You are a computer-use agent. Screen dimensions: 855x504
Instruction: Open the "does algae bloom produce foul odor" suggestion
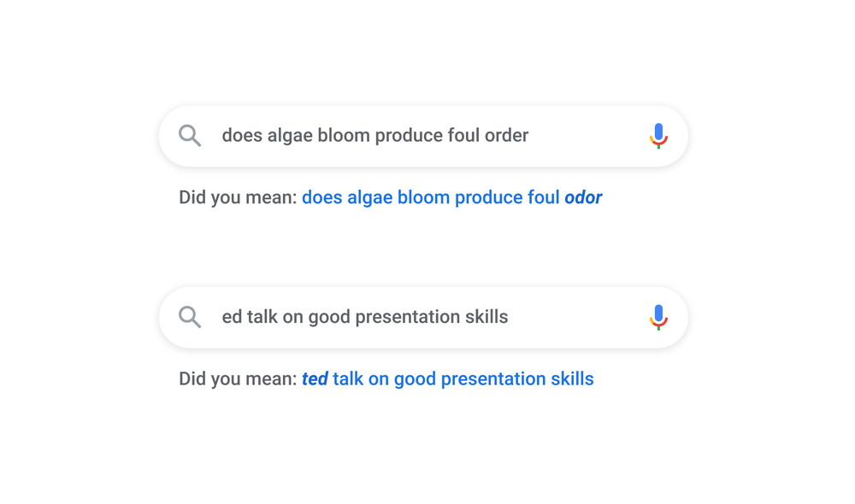pyautogui.click(x=451, y=197)
